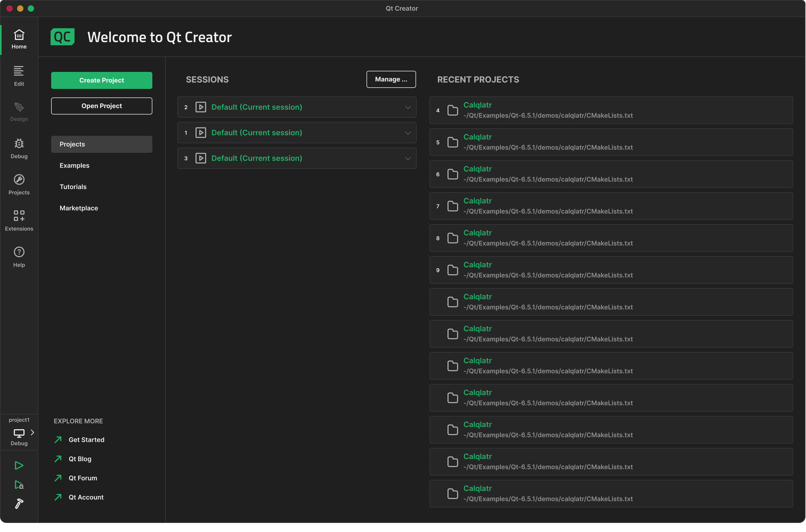Viewport: 806px width, 532px height.
Task: Open the Marketplace tab
Action: pyautogui.click(x=79, y=208)
